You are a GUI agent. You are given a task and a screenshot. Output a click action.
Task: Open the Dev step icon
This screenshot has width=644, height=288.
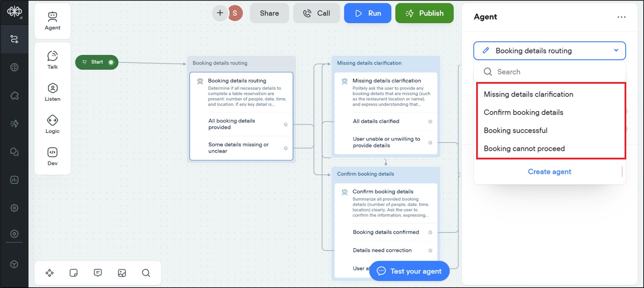pos(52,156)
